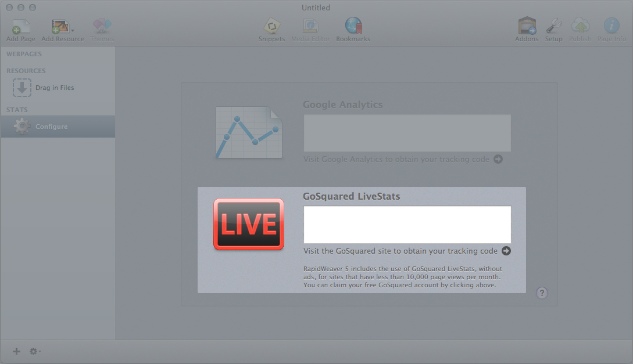The image size is (633, 364).
Task: Click the Drag in Files drop icon
Action: [22, 88]
